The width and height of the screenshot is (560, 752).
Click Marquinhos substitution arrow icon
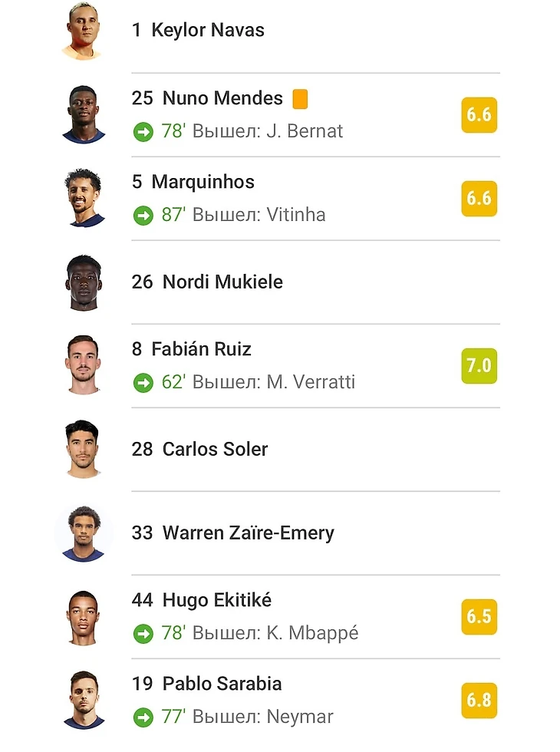pyautogui.click(x=143, y=215)
